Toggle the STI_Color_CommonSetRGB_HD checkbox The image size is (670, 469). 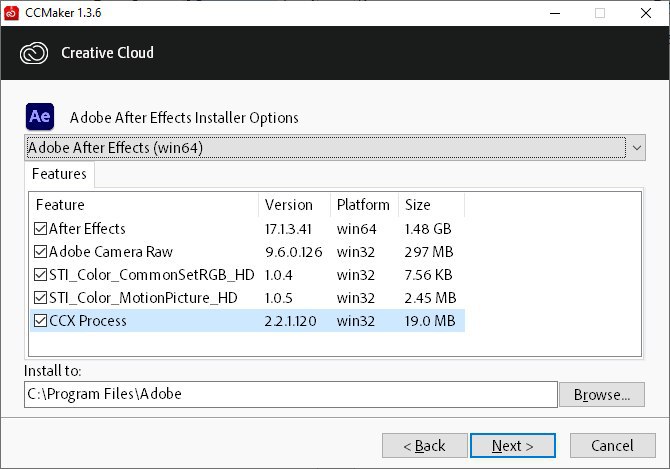tap(40, 275)
